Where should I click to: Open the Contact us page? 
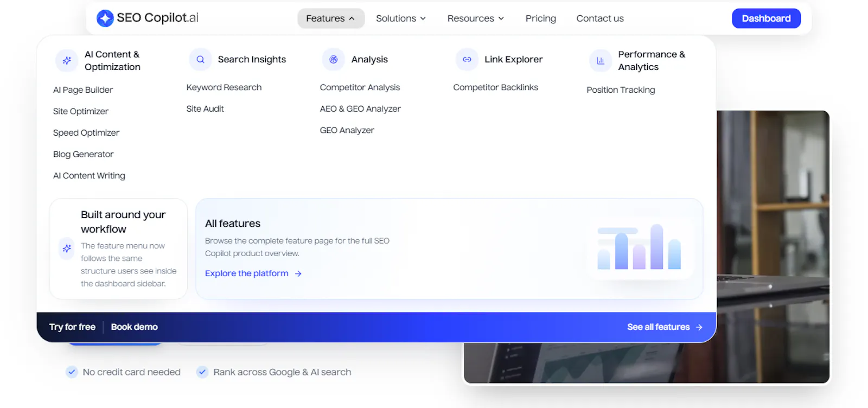click(x=600, y=18)
